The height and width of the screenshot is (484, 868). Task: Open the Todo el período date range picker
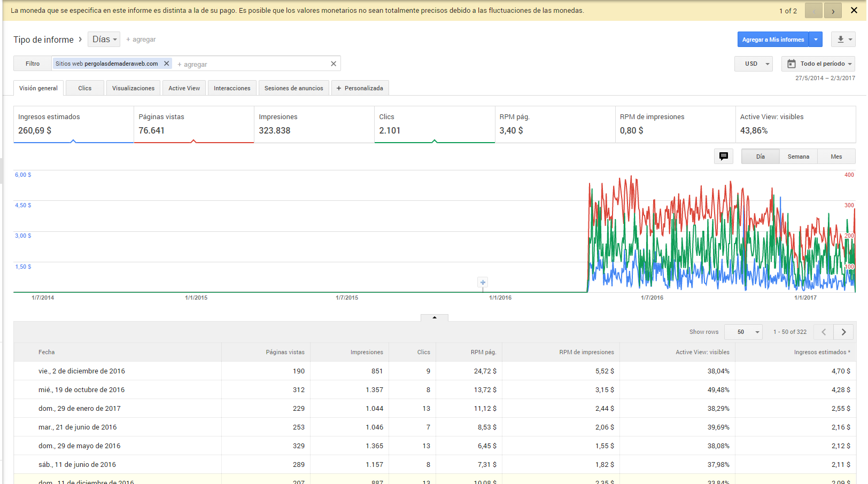(x=818, y=64)
